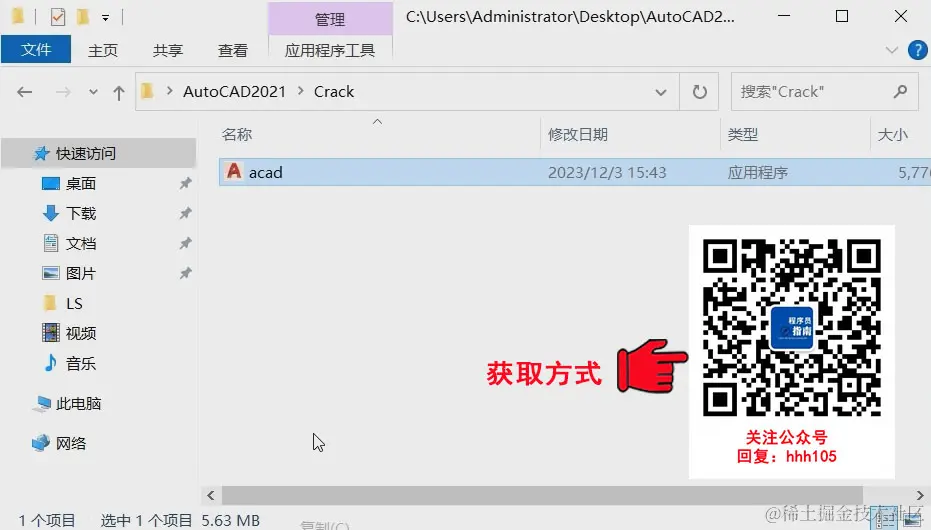The image size is (931, 530).
Task: Sort by the 类型 column header
Action: (743, 135)
